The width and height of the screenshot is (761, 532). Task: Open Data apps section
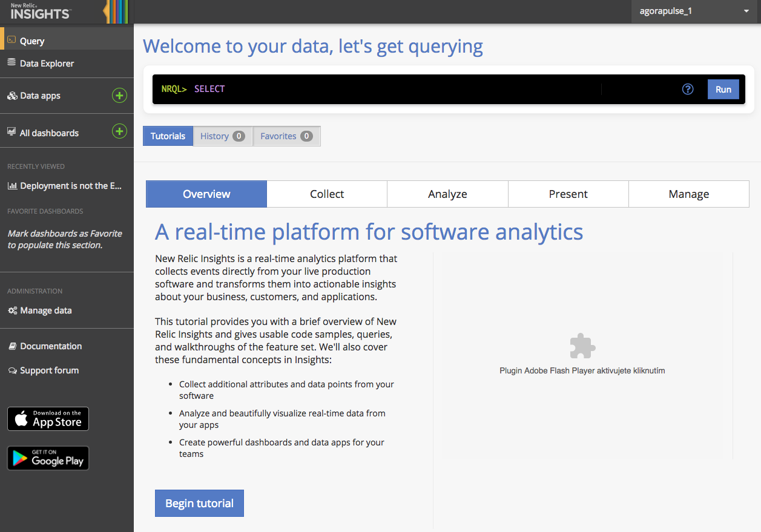[x=40, y=96]
